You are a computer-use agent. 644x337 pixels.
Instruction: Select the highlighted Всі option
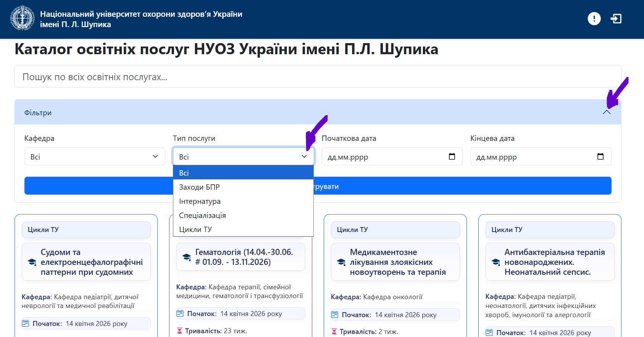pyautogui.click(x=184, y=173)
